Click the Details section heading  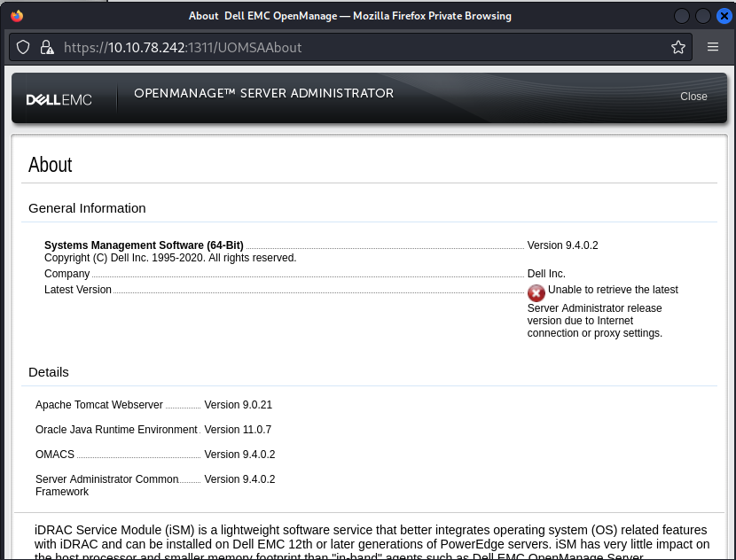click(49, 372)
